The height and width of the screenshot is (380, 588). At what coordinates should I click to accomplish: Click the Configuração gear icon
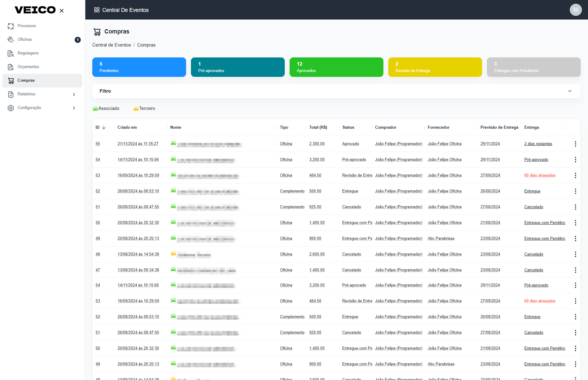tap(11, 108)
